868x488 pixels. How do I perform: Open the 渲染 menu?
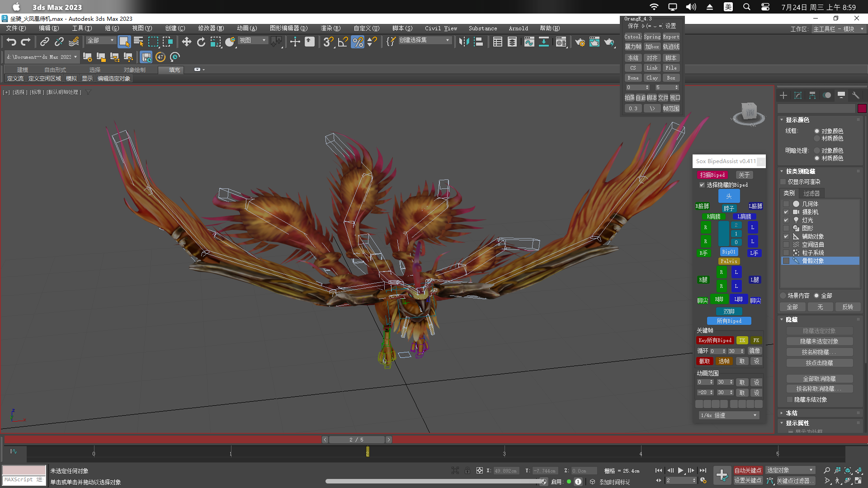[330, 28]
